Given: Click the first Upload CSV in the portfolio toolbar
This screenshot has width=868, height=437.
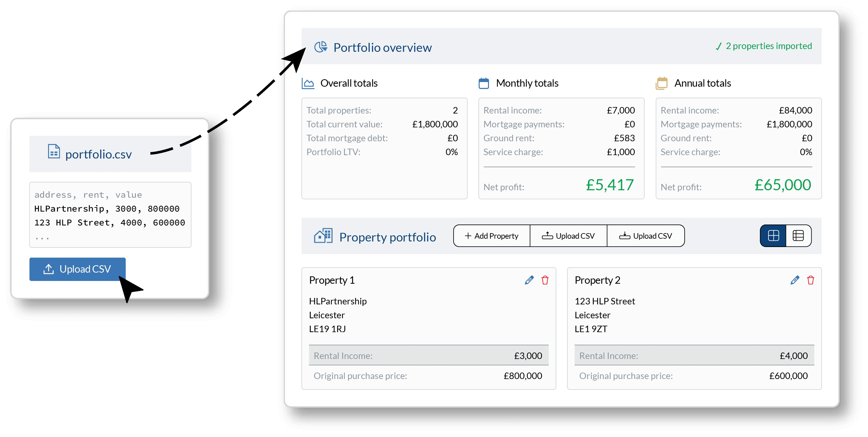Looking at the screenshot, I should click(x=569, y=235).
